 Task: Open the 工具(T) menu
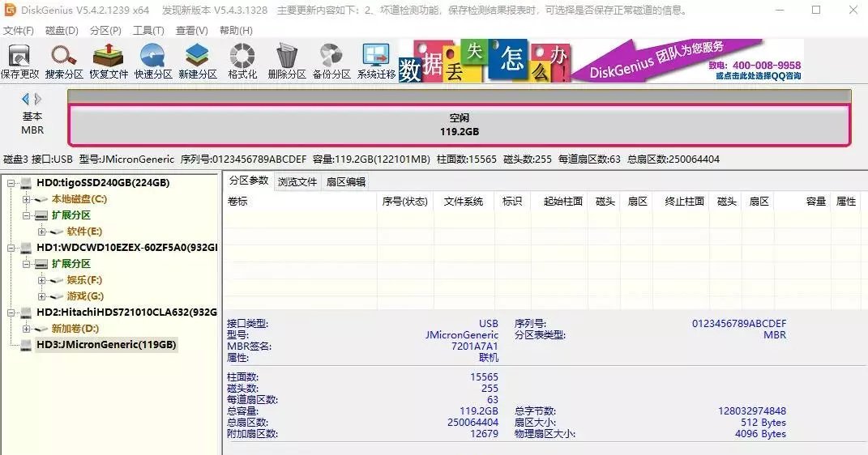coord(148,31)
